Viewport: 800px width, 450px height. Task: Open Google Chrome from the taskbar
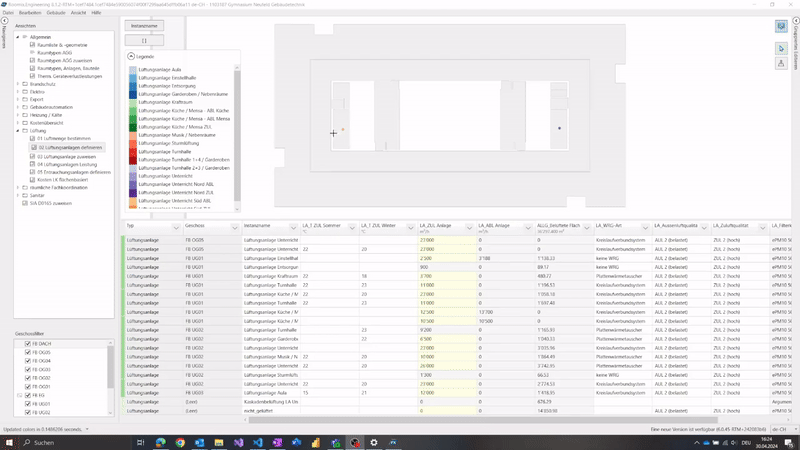pyautogui.click(x=180, y=441)
